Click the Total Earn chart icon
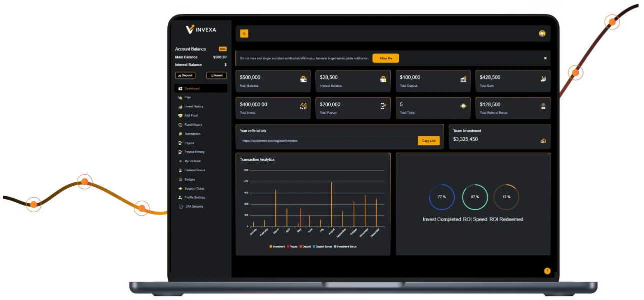The width and height of the screenshot is (644, 300). pos(543,79)
